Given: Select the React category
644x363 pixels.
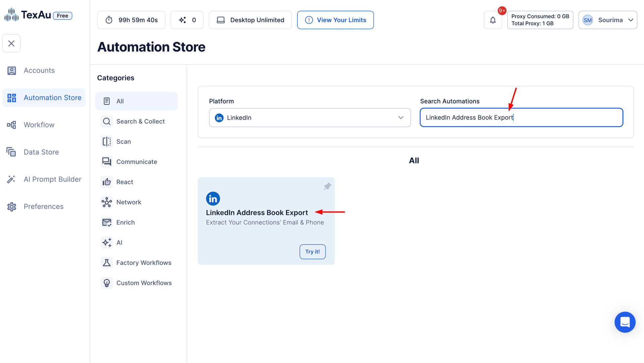Looking at the screenshot, I should 137,182.
